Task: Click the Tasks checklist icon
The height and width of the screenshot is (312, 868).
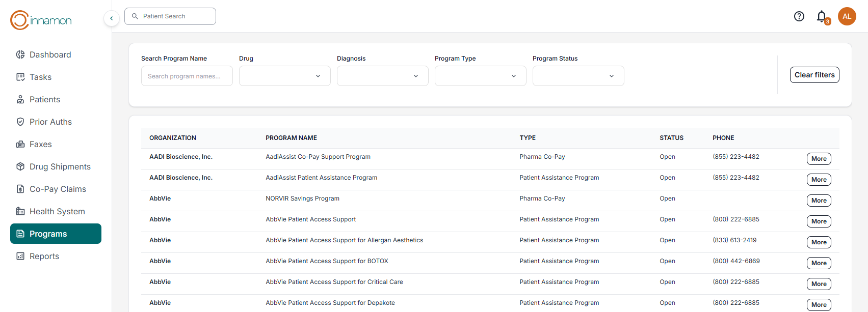Action: point(20,77)
